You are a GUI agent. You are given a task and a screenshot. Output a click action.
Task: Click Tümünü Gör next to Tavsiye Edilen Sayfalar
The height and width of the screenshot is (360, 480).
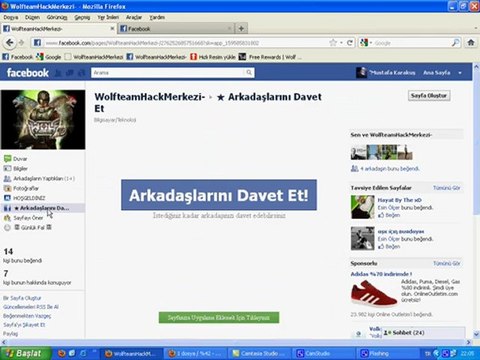pos(446,188)
